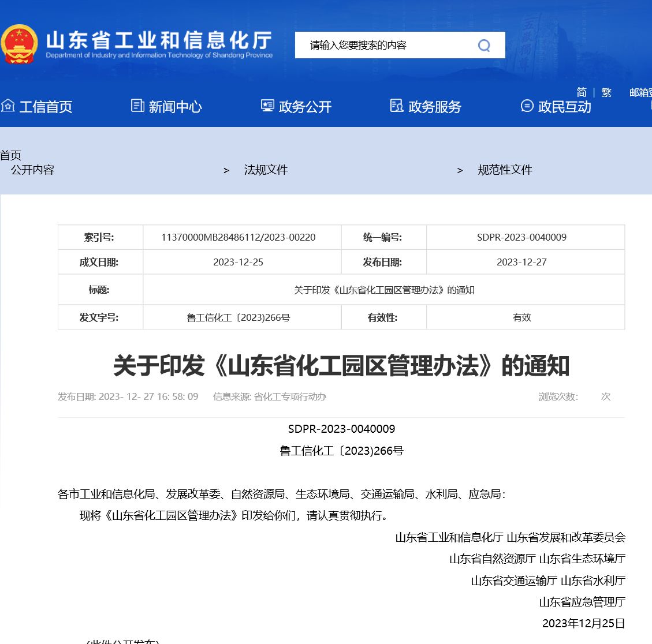This screenshot has width=652, height=644.
Task: Click the chat icon beside 政民互动
Action: 527,106
